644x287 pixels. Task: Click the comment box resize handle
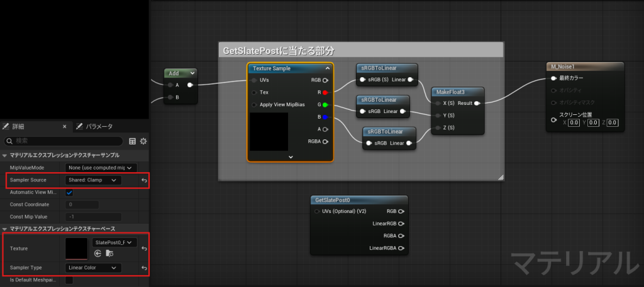501,177
